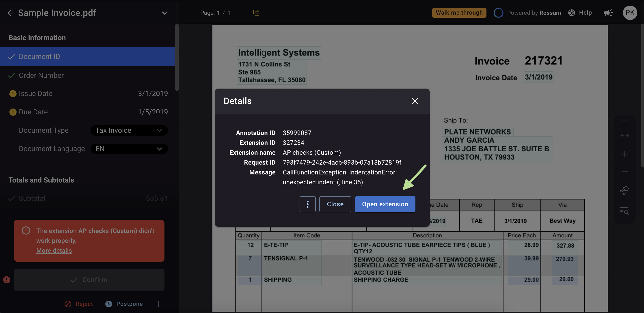644x313 pixels.
Task: Click the back arrow beside Sample Invoice.pdf
Action: click(x=10, y=13)
